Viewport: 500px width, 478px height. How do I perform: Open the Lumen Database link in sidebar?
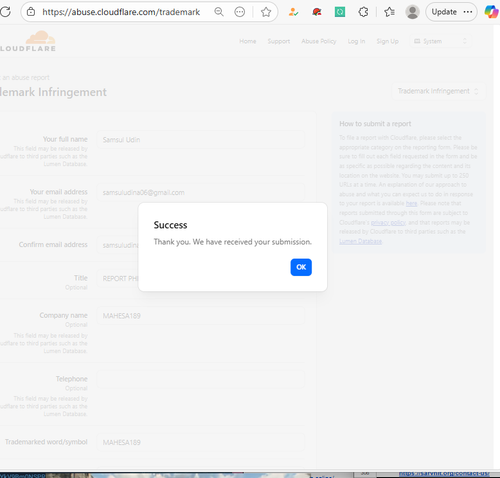pyautogui.click(x=360, y=241)
